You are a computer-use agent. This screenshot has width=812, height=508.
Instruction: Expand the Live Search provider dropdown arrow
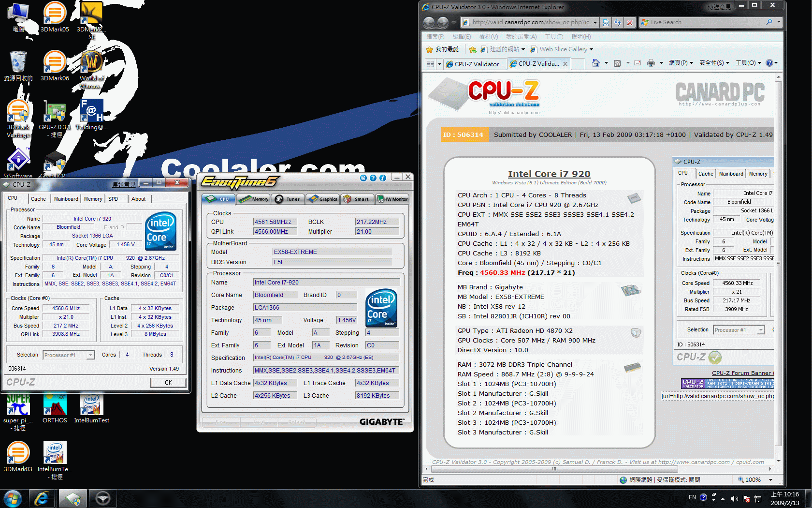pyautogui.click(x=778, y=22)
